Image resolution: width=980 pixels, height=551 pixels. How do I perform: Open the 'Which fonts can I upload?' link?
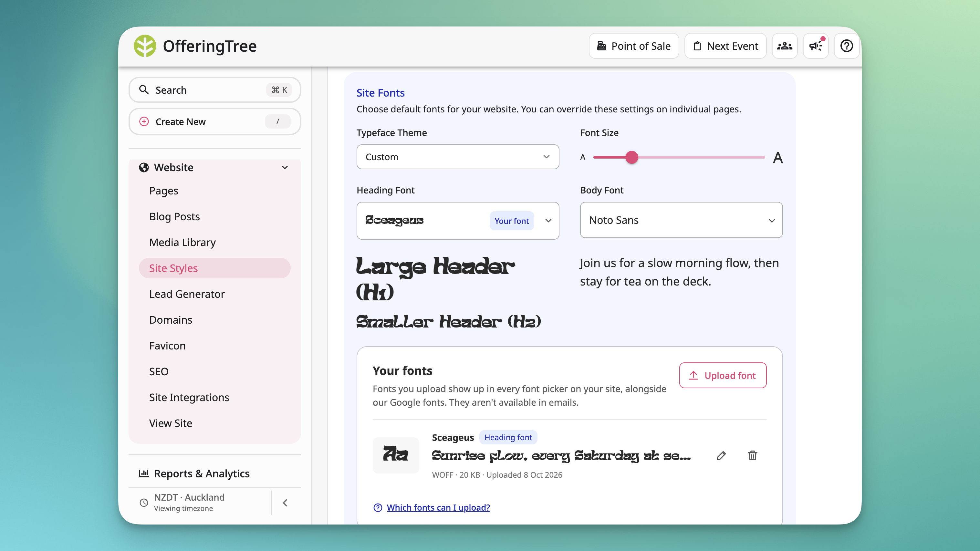pyautogui.click(x=438, y=508)
